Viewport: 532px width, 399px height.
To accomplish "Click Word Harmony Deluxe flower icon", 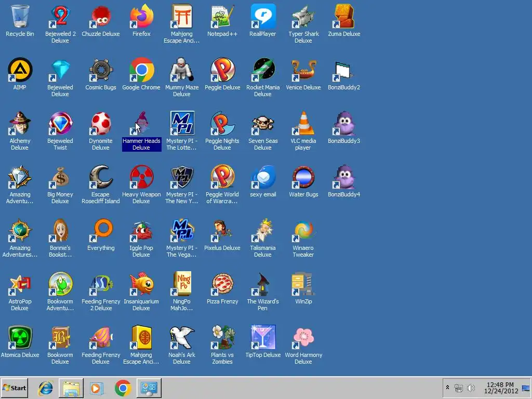I will [x=303, y=337].
